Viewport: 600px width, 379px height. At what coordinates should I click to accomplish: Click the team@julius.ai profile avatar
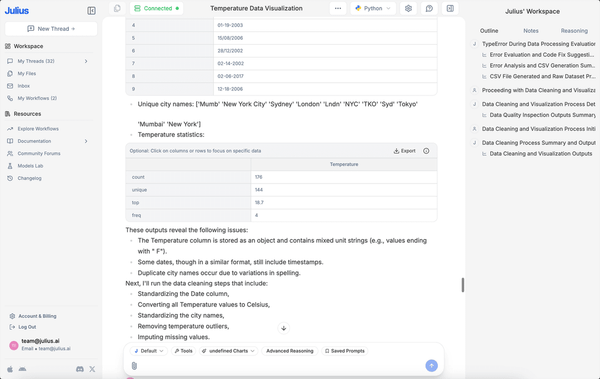pos(14,345)
